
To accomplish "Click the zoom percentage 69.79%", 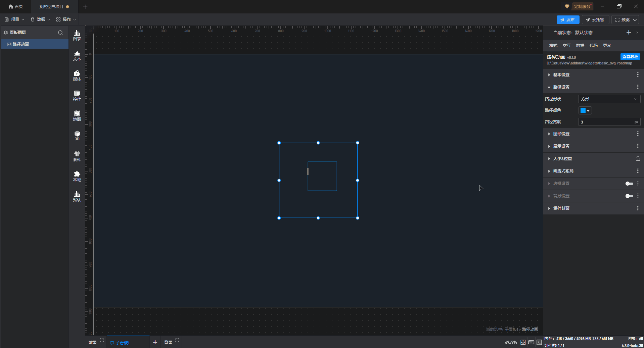I will (511, 342).
